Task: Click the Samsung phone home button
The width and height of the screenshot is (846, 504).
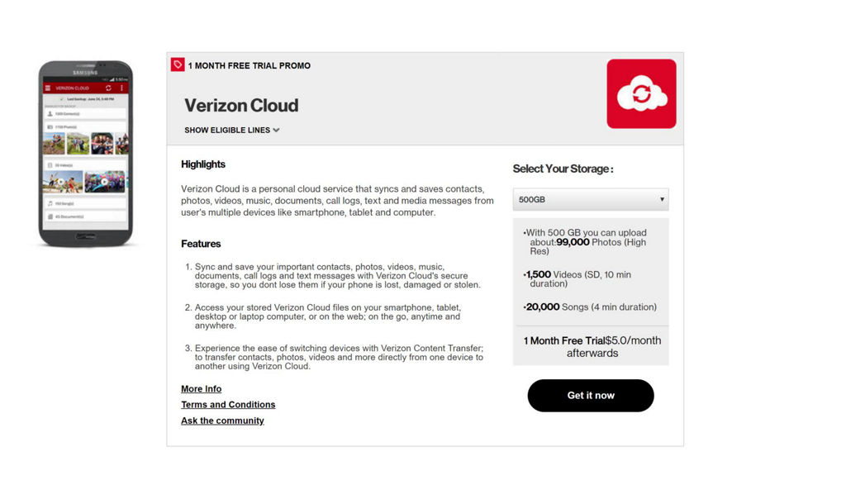Action: pyautogui.click(x=85, y=236)
